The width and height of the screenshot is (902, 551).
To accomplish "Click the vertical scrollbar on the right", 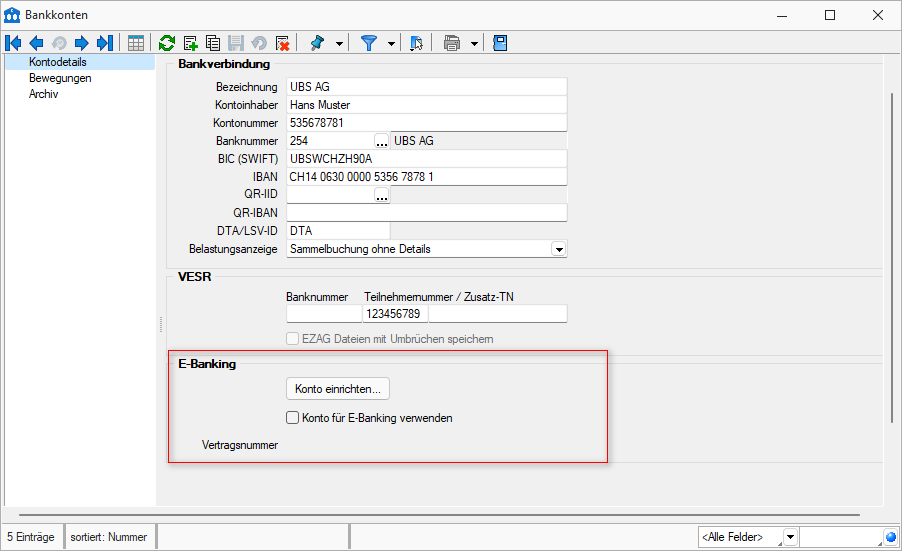I will pyautogui.click(x=892, y=258).
